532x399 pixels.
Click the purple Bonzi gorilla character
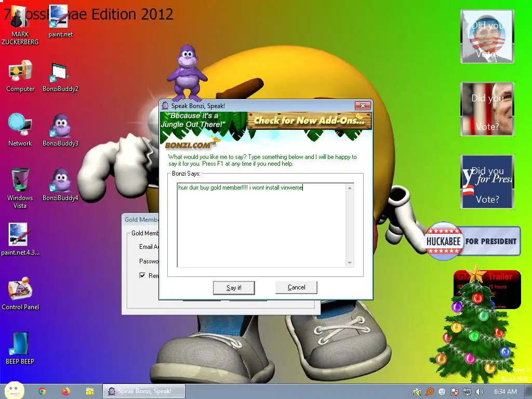(x=187, y=72)
